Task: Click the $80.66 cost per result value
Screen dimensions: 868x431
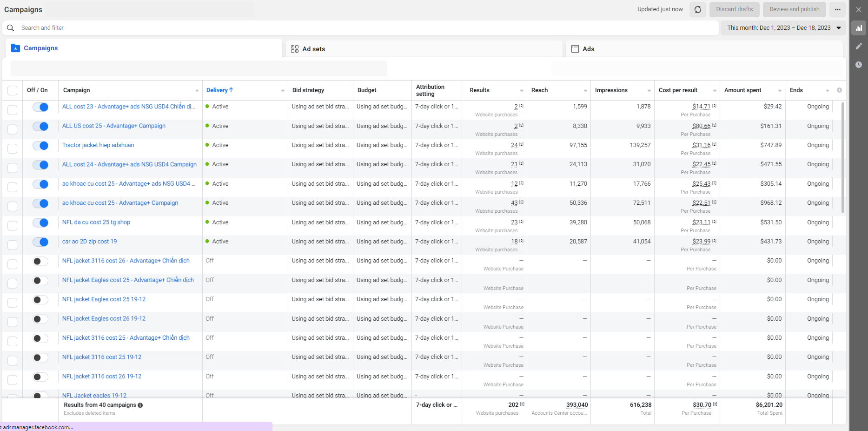Action: 701,126
